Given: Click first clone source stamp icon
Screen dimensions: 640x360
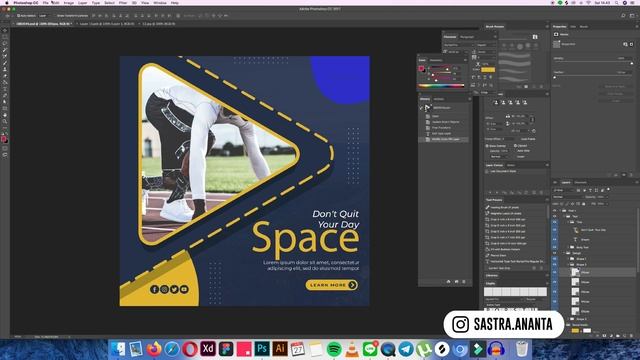Looking at the screenshot, I should [x=496, y=102].
